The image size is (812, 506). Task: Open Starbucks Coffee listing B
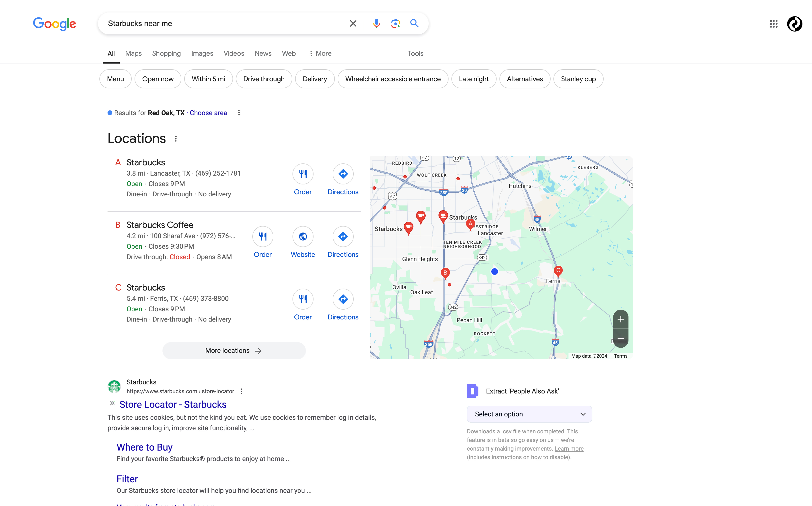(x=160, y=225)
